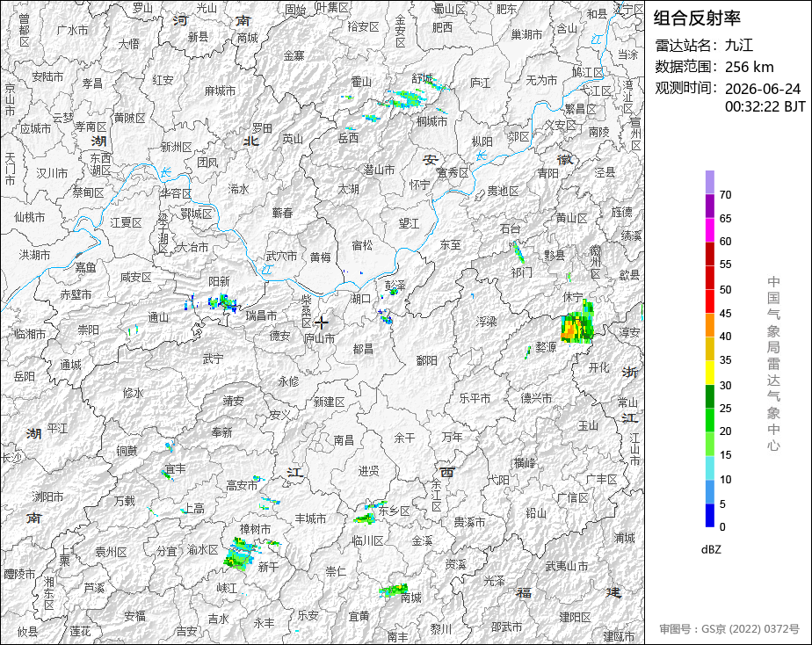Image resolution: width=812 pixels, height=645 pixels.
Task: Click the black cross radar station marker
Action: [x=322, y=322]
